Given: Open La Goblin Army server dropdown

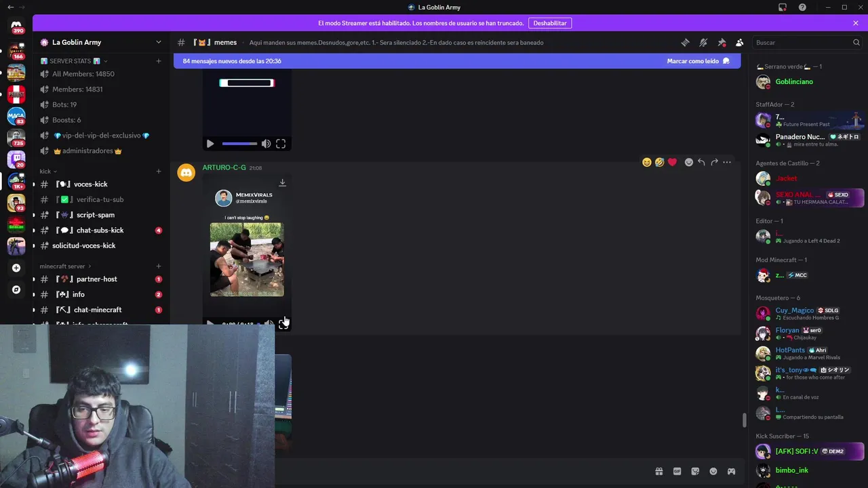Looking at the screenshot, I should pos(159,42).
